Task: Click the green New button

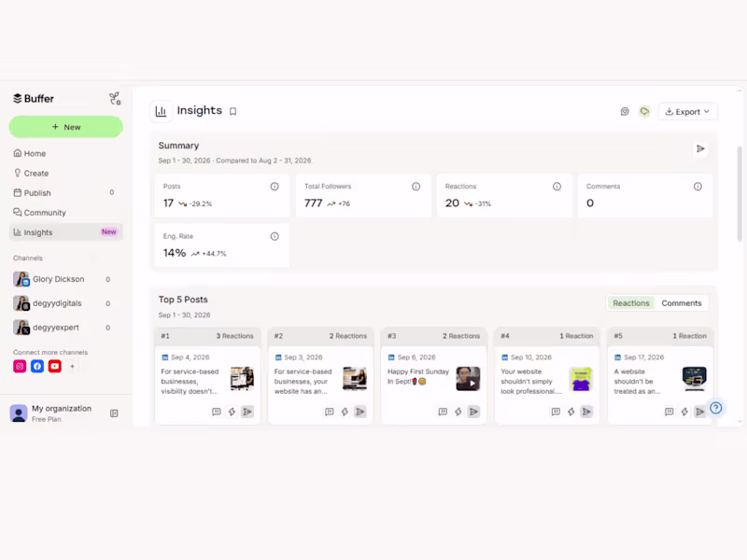Action: pyautogui.click(x=65, y=127)
